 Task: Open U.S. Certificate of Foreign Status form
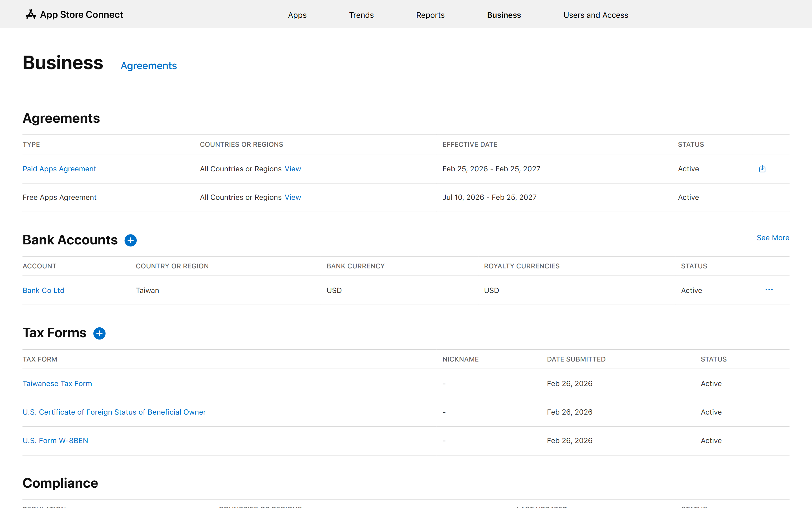tap(114, 412)
